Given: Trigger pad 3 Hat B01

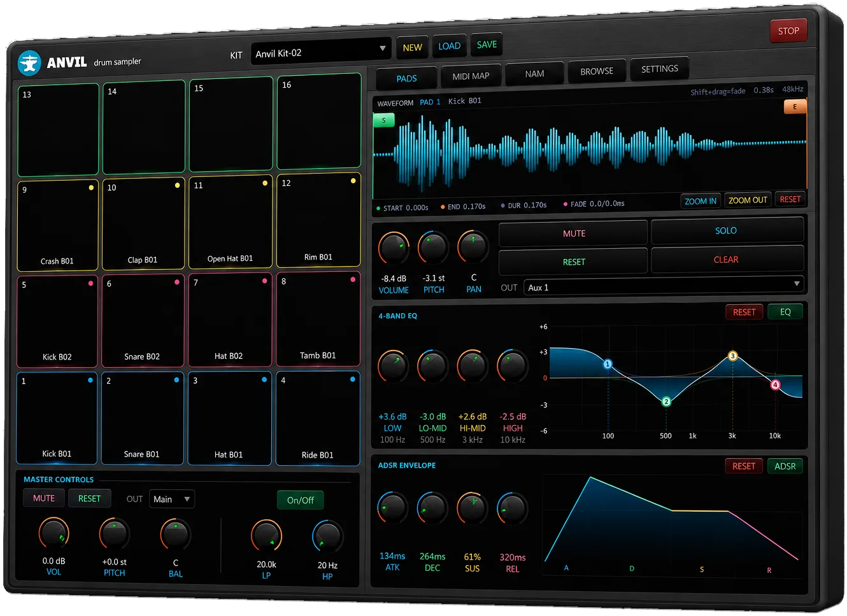Looking at the screenshot, I should tap(230, 418).
